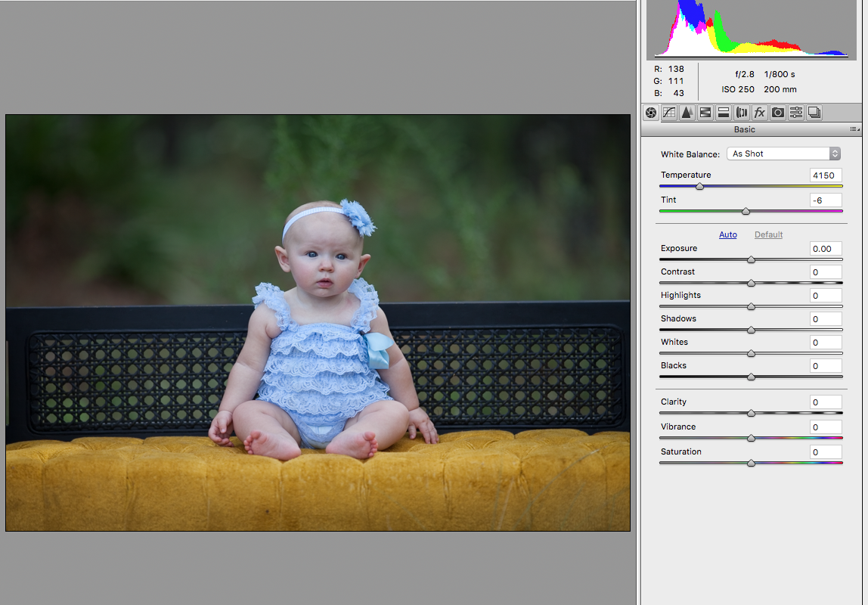Click the Vibrance value field

tap(826, 427)
